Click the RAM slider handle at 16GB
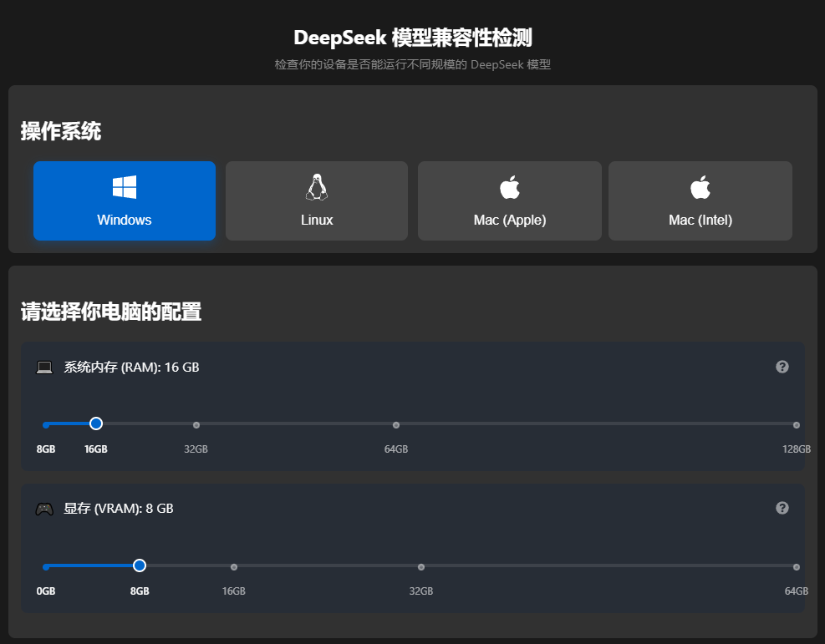Viewport: 825px width, 644px height. 96,423
